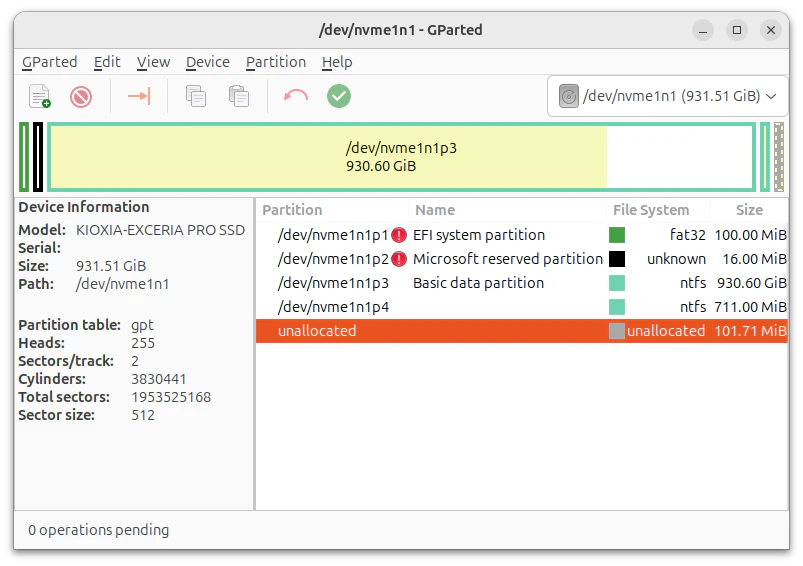Screen dimensions: 803x566
Task: Open the Device menu
Action: pyautogui.click(x=208, y=62)
